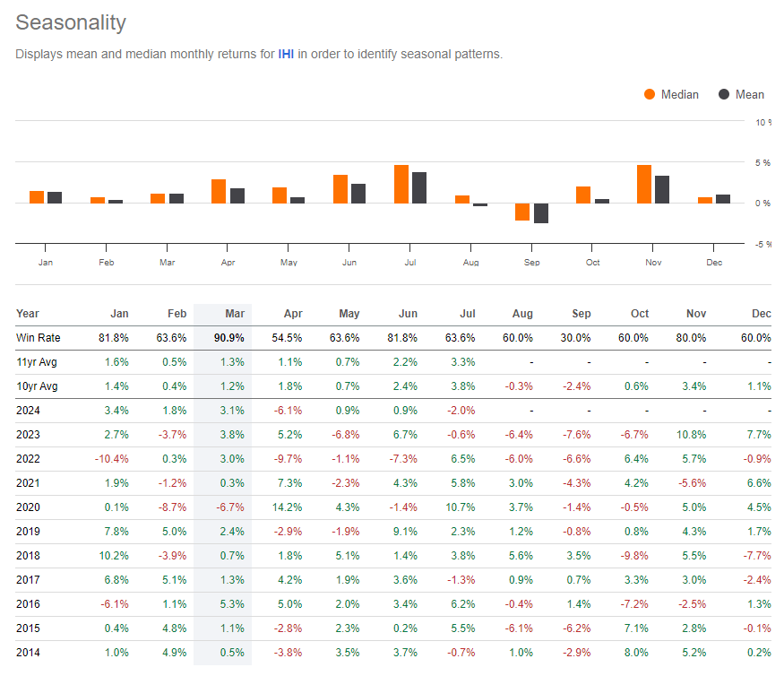Image resolution: width=784 pixels, height=676 pixels.
Task: Toggle the Median legend orange dot
Action: click(x=650, y=94)
